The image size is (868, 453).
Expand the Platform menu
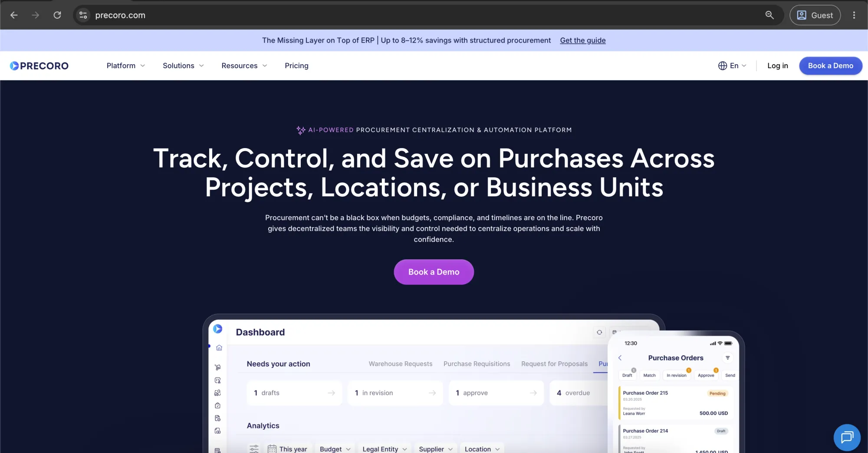click(126, 66)
